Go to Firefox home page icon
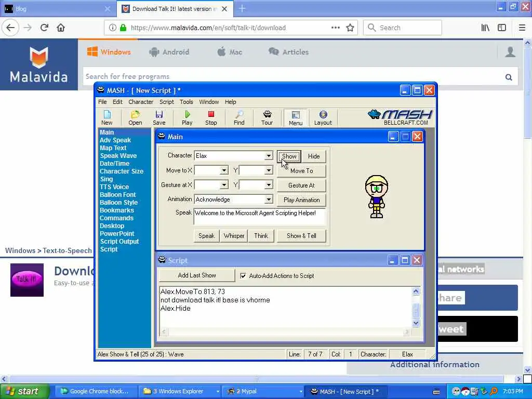532x399 pixels. pyautogui.click(x=61, y=28)
